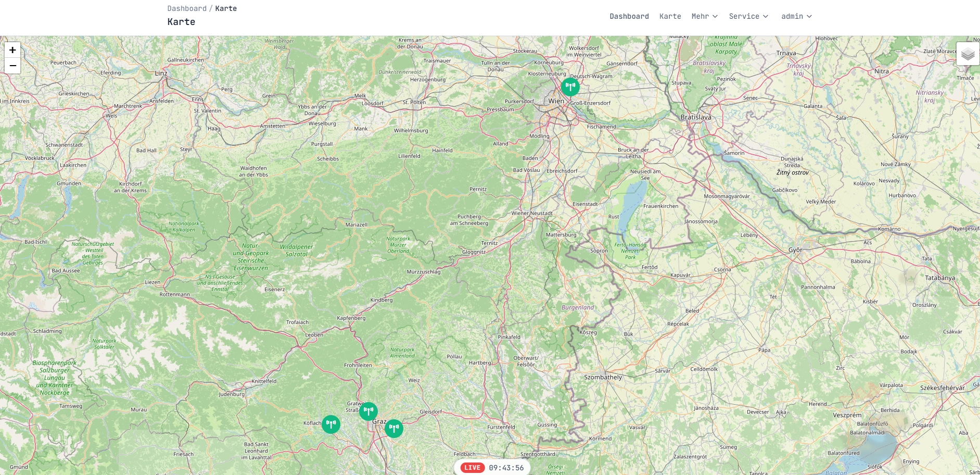The width and height of the screenshot is (980, 475).
Task: Open the map layer switcher icon
Action: [968, 54]
